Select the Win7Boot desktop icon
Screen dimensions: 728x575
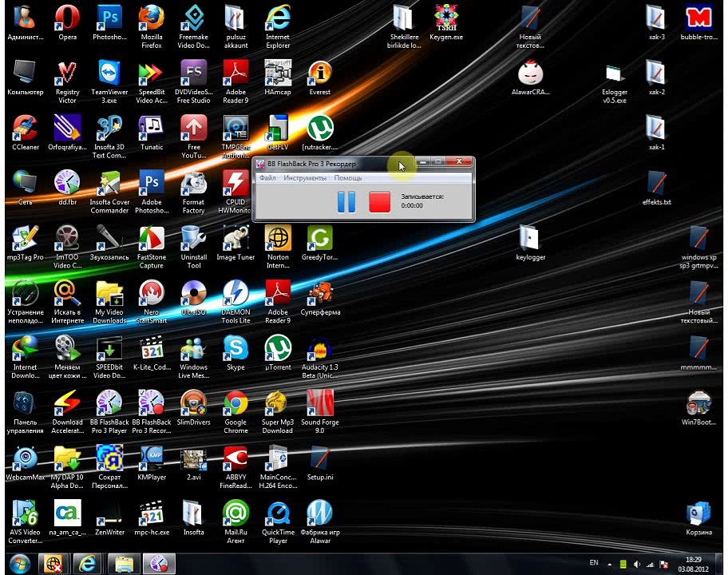698,408
